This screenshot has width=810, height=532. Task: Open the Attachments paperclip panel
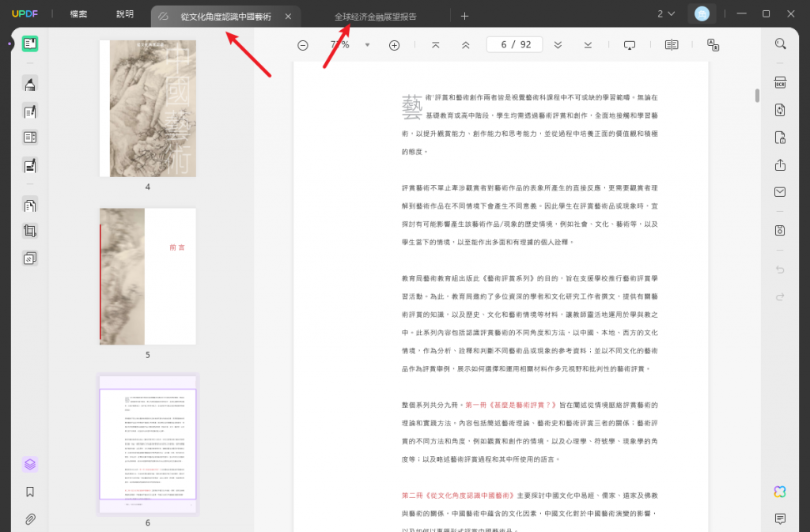pos(30,519)
